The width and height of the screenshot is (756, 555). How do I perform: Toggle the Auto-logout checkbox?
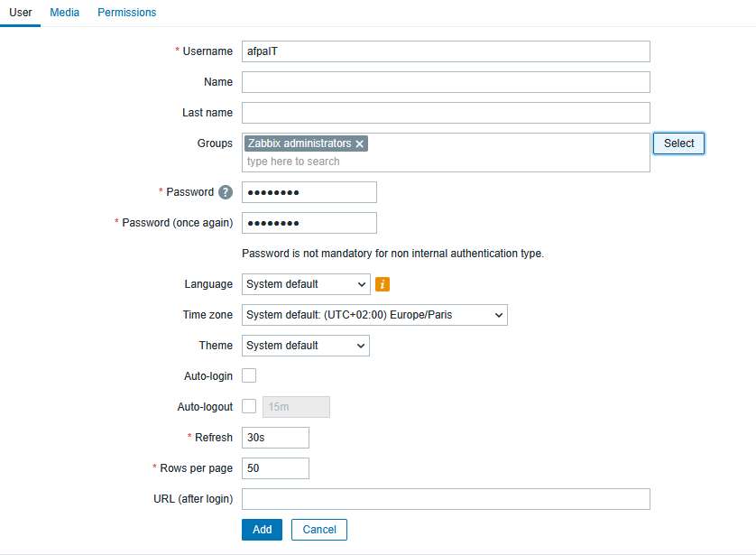[249, 406]
